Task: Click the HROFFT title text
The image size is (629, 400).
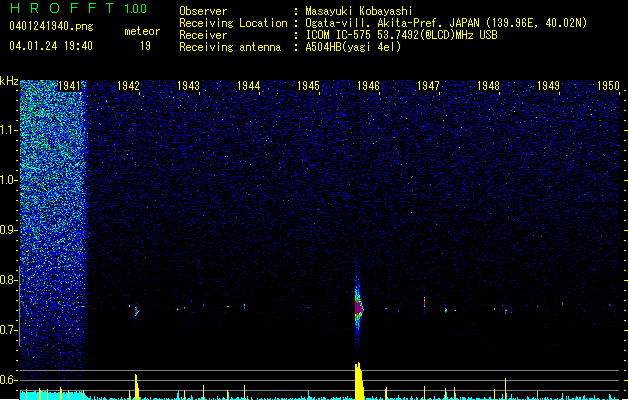Action: tap(60, 9)
